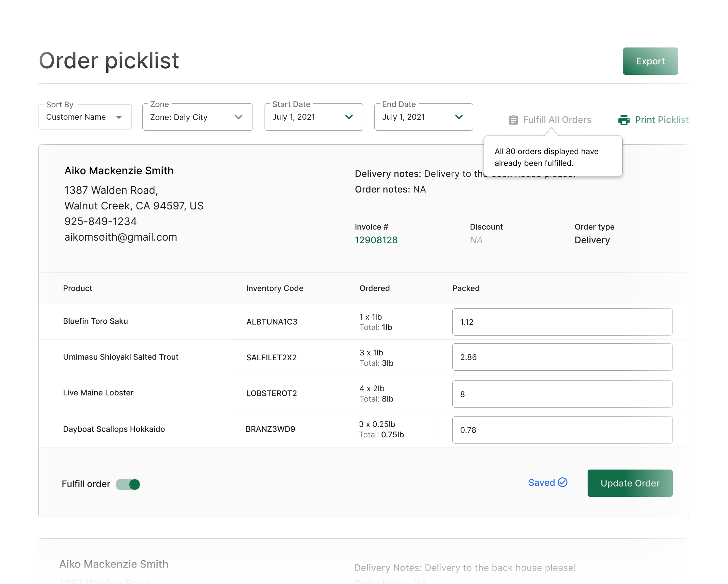Change the Start Date from July 1, 2021

[x=313, y=117]
